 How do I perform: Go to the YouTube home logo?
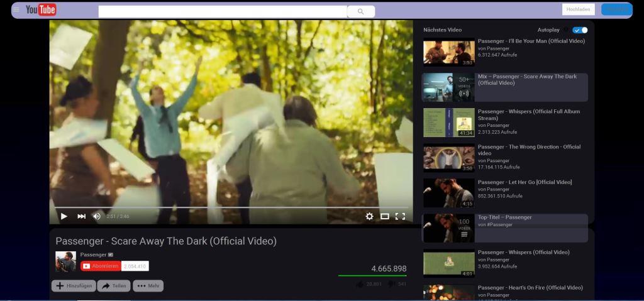click(41, 9)
